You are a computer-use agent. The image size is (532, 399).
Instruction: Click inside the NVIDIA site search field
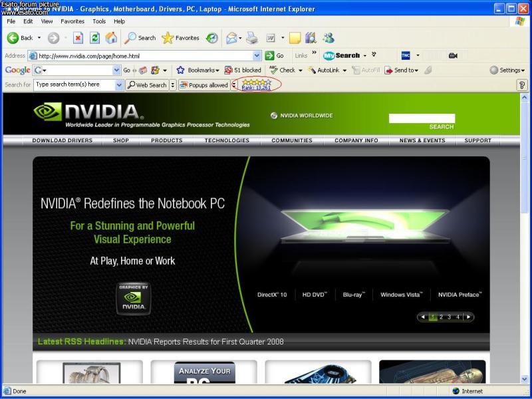[x=422, y=118]
